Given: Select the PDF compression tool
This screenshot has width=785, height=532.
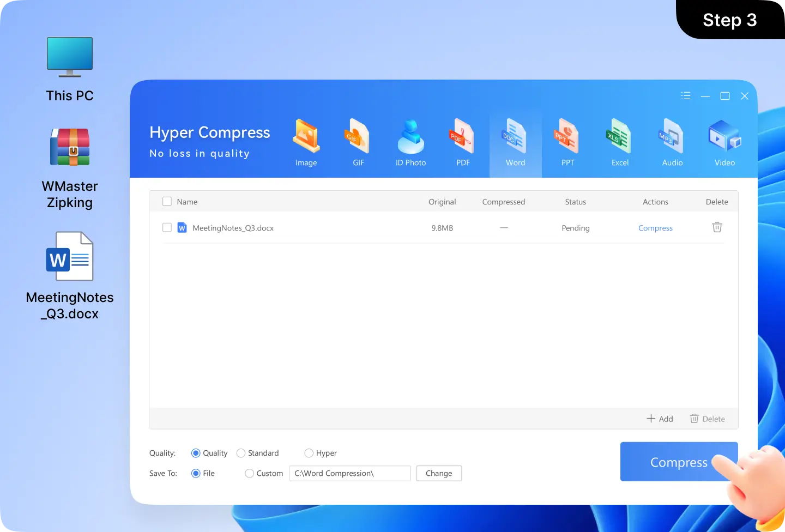Looking at the screenshot, I should click(463, 143).
